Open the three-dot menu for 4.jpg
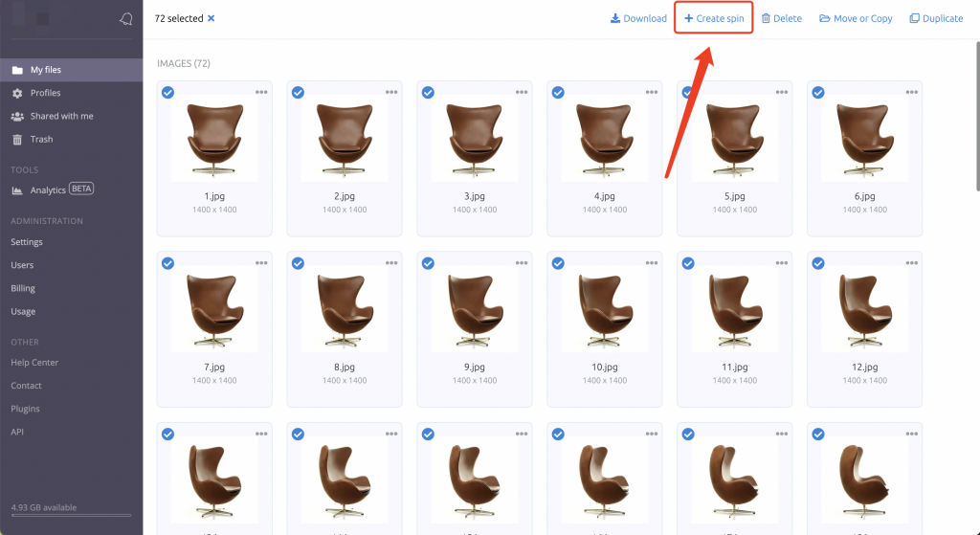 pos(651,93)
